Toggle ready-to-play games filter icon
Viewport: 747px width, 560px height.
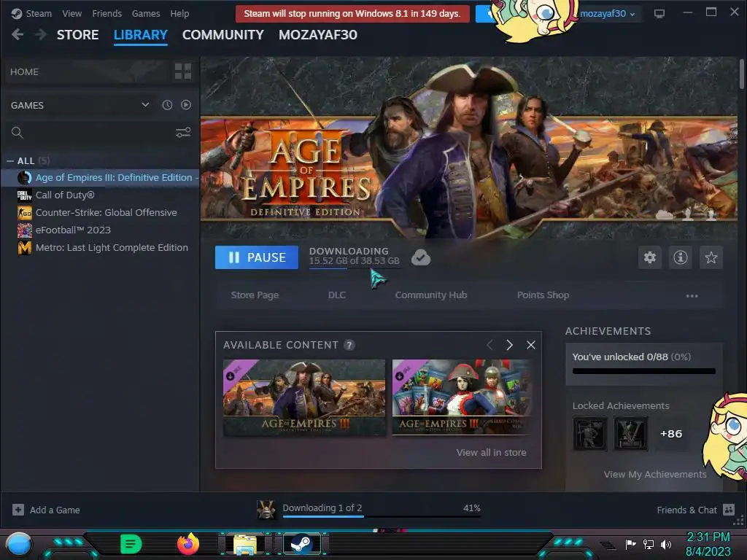pos(186,105)
